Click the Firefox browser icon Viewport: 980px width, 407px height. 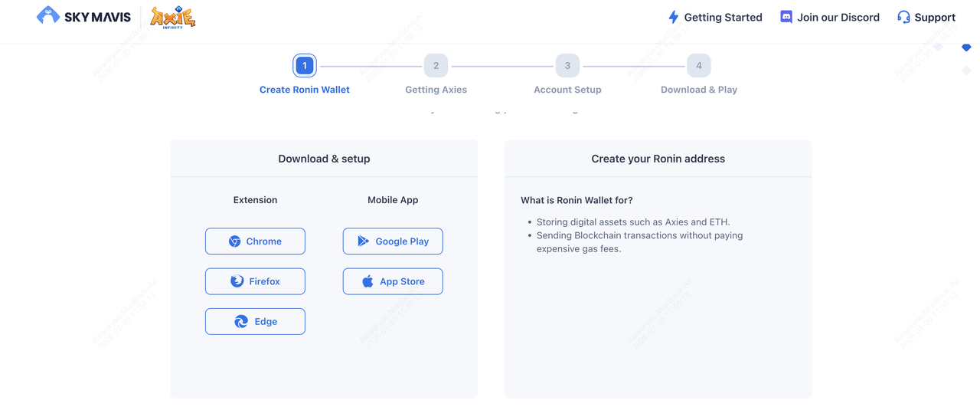point(237,281)
